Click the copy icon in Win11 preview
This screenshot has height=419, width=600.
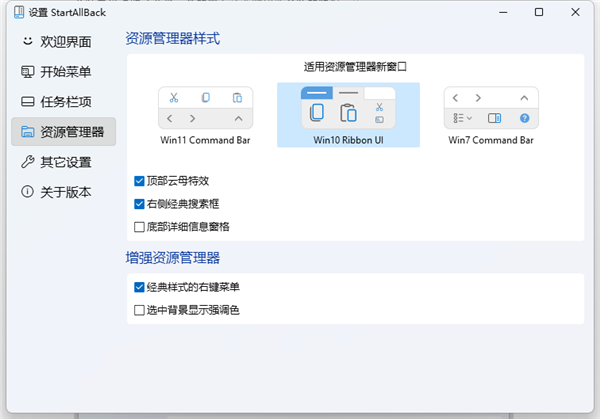[206, 98]
